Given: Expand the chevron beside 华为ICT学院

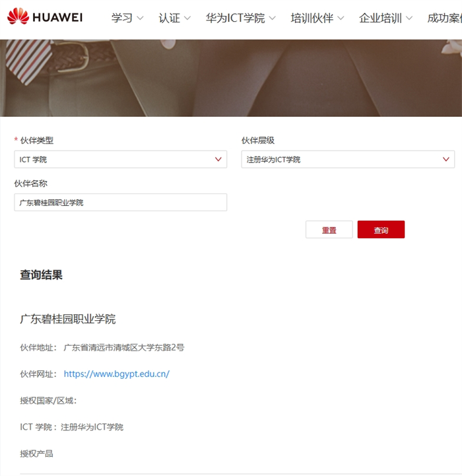Looking at the screenshot, I should point(273,18).
